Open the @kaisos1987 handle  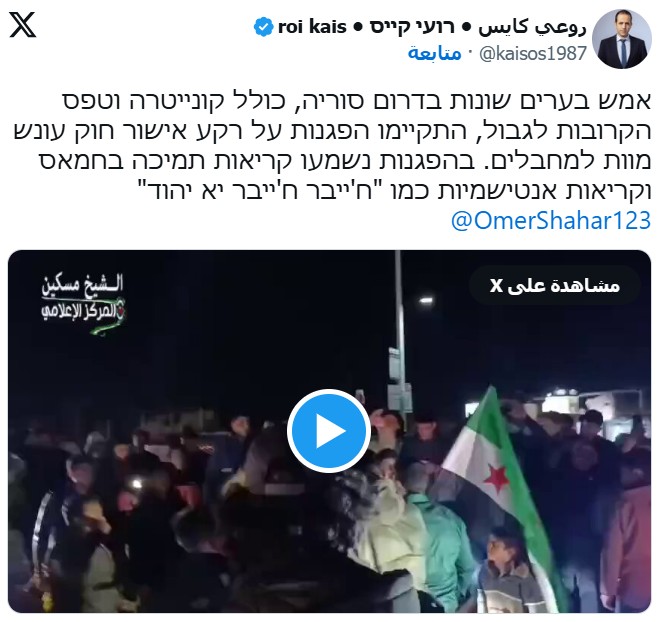click(x=533, y=54)
